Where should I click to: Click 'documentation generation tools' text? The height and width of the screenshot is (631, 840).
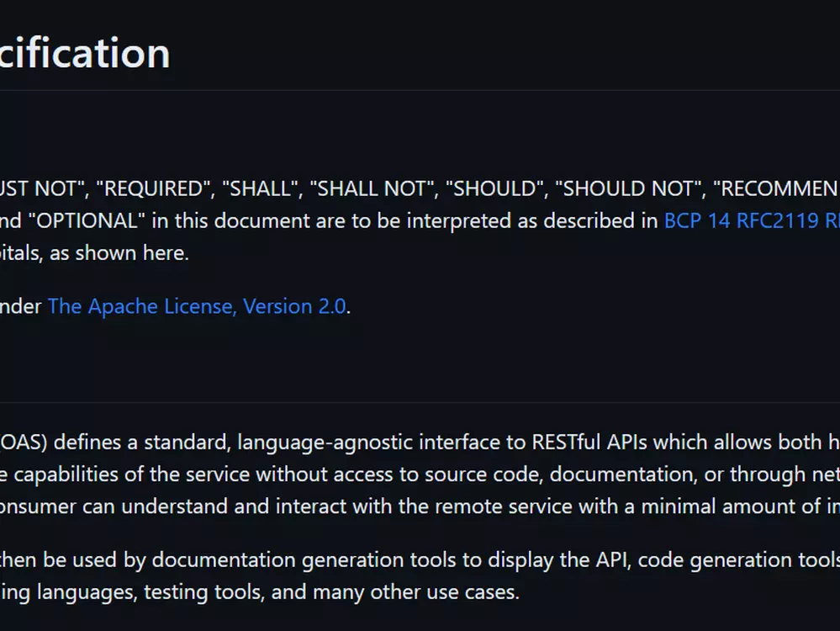point(304,560)
